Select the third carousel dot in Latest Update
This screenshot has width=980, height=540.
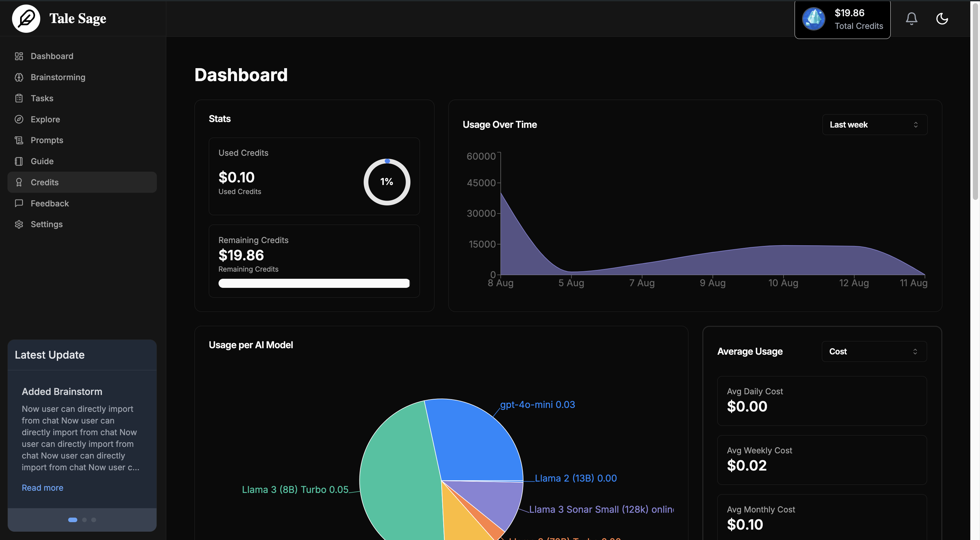94,520
